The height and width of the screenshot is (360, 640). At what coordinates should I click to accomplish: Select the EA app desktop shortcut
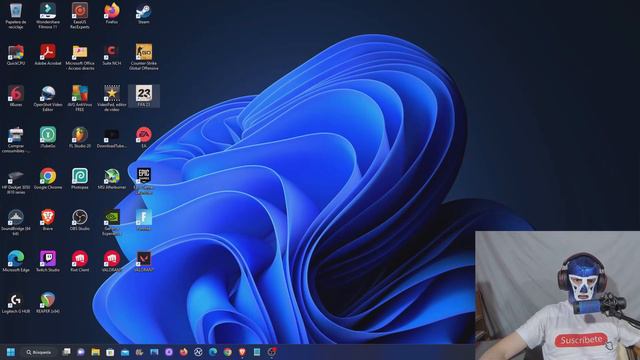pyautogui.click(x=144, y=137)
